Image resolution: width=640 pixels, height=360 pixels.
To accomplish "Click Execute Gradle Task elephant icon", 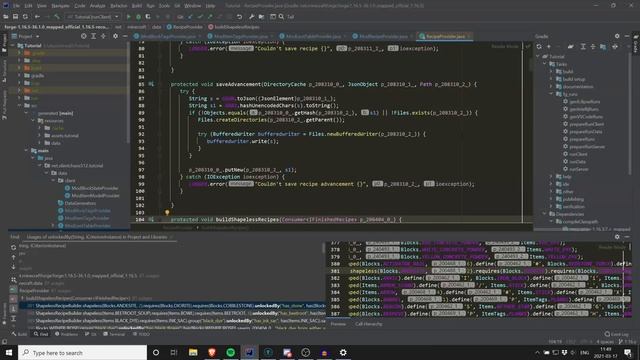I will (571, 47).
